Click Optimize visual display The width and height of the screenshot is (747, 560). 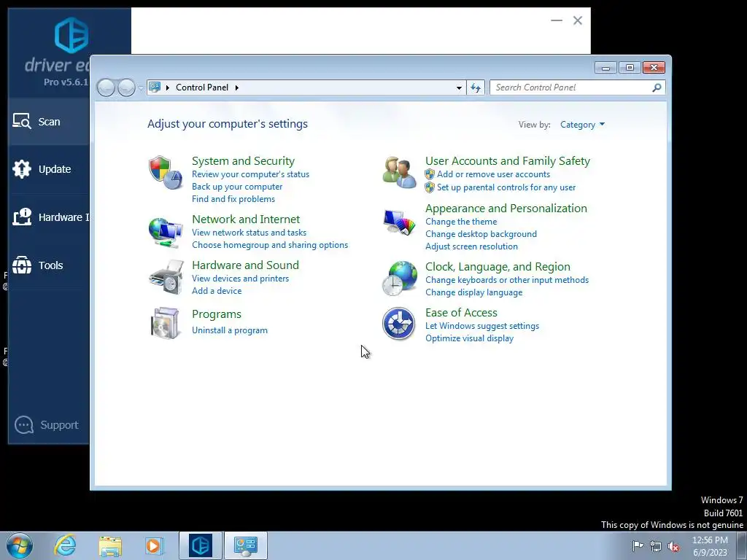[469, 338]
